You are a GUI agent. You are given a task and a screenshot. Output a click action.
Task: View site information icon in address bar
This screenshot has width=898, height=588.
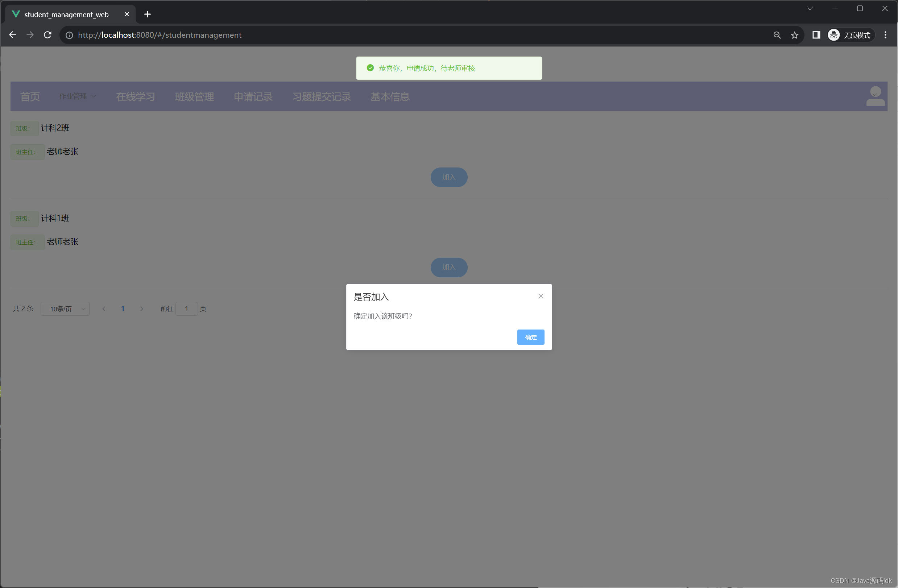click(x=69, y=35)
